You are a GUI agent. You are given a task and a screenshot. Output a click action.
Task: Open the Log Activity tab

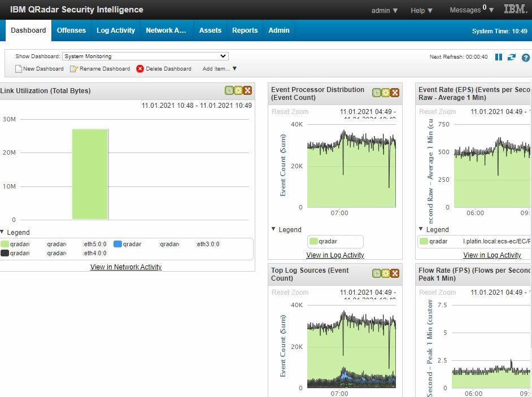click(116, 30)
